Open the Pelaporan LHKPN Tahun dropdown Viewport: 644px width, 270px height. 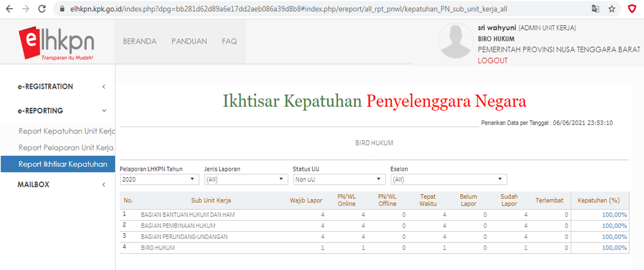(x=159, y=179)
